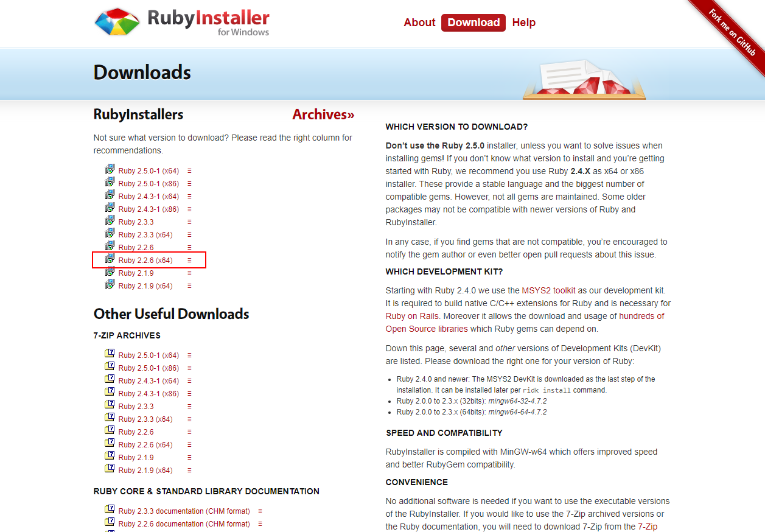The width and height of the screenshot is (765, 532).
Task: Click the WHICH VERSION TO DOWNLOAD? heading
Action: tap(456, 127)
